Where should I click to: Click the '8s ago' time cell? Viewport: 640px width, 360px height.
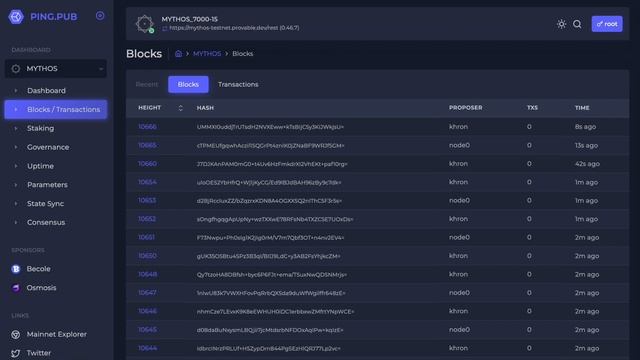click(x=585, y=127)
